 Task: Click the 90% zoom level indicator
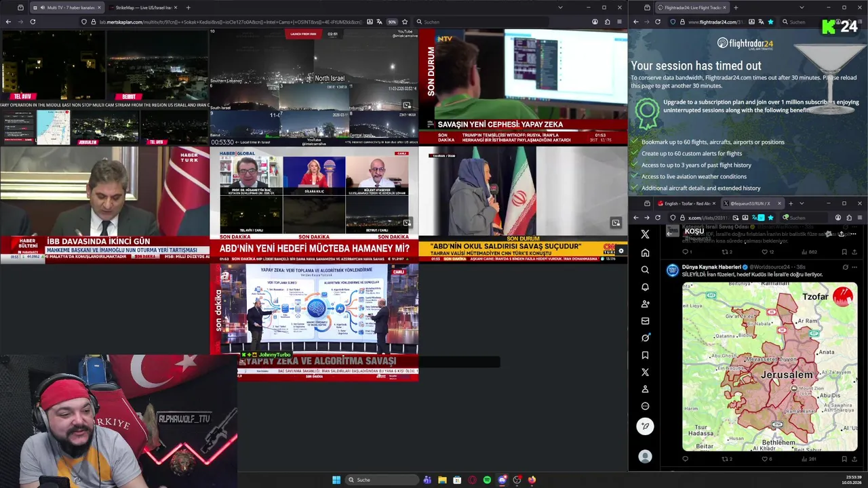pos(392,22)
